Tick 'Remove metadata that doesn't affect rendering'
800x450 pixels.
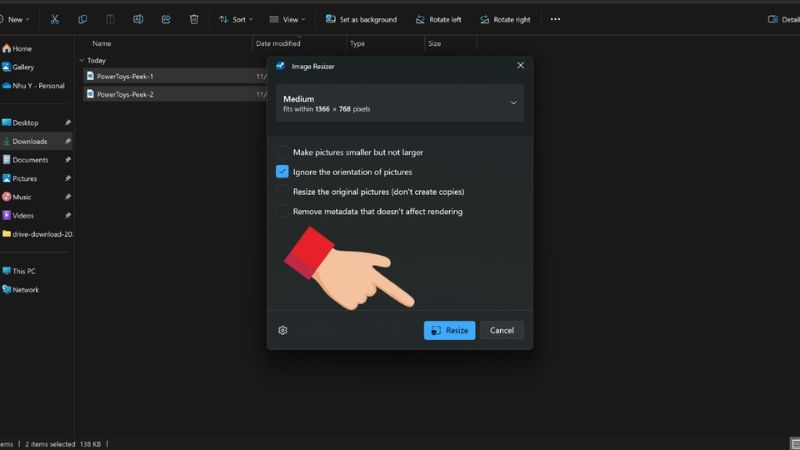283,211
